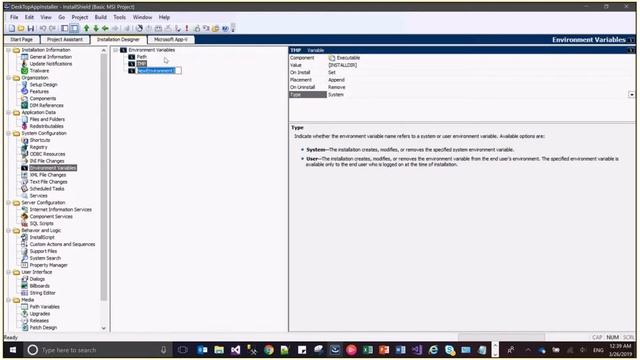Open Setup Design view
Screen dimensions: 640x360
tap(43, 84)
